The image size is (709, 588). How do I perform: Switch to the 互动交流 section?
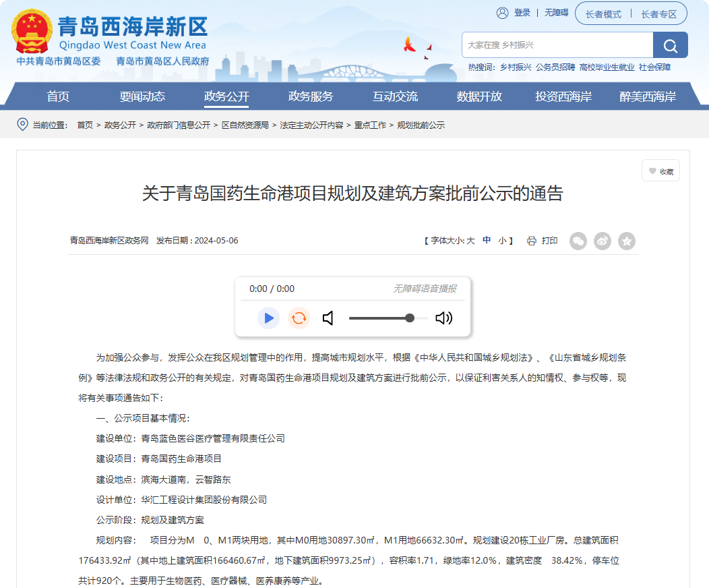394,96
